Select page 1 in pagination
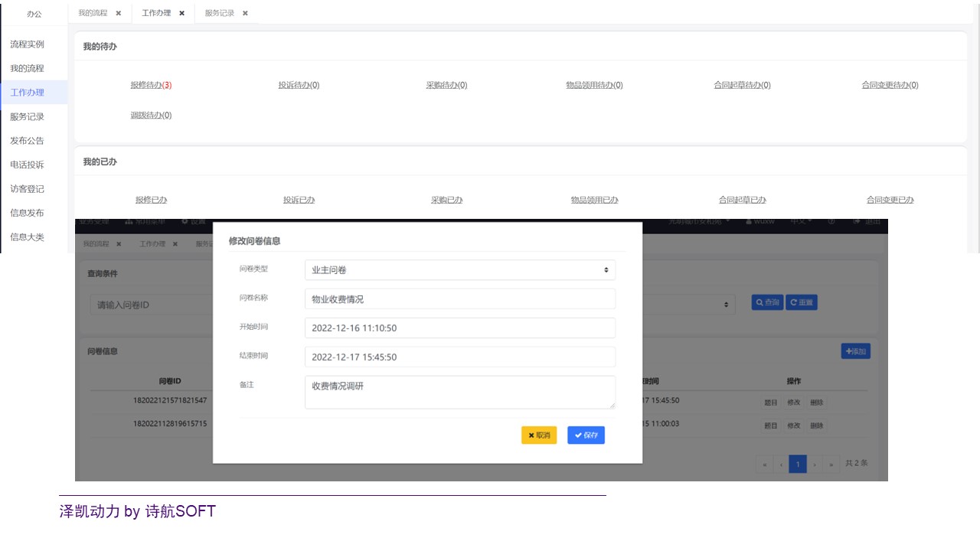 (798, 464)
